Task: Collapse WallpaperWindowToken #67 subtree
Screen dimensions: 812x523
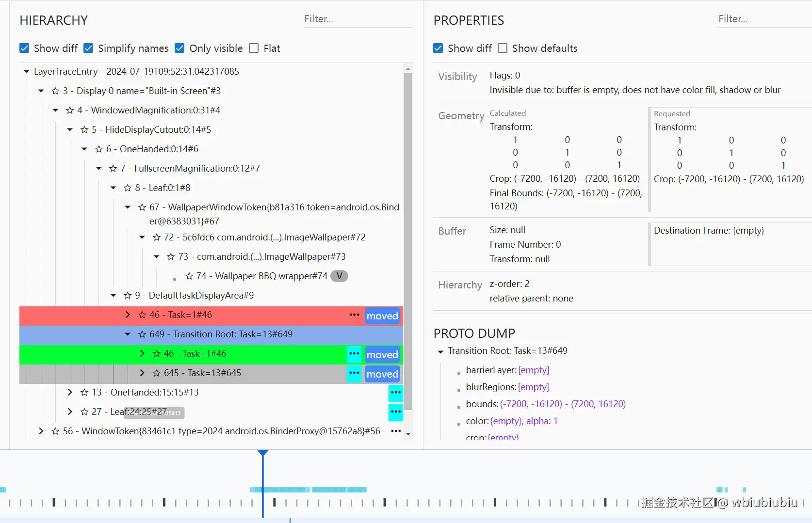Action: (128, 207)
